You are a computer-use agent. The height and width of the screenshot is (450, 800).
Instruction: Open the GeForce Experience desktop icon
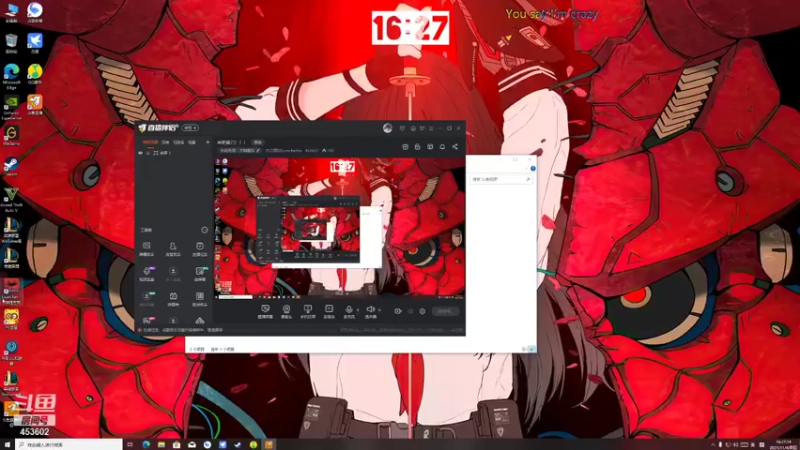pos(11,107)
